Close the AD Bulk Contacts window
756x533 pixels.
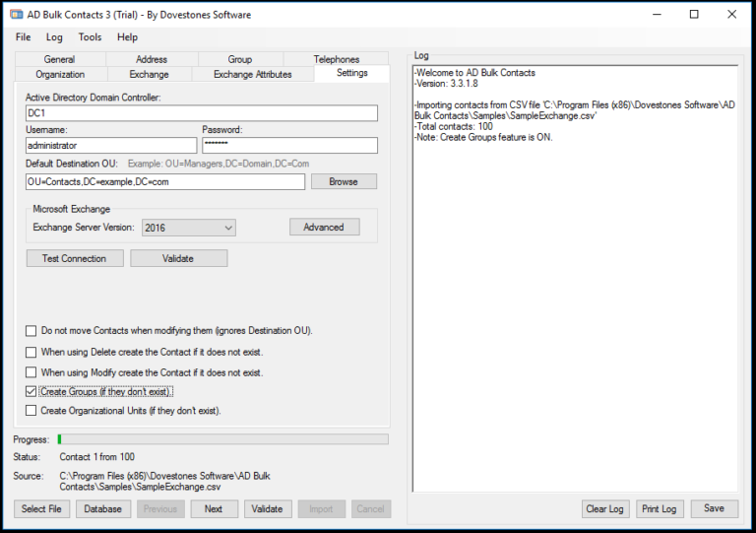click(732, 15)
